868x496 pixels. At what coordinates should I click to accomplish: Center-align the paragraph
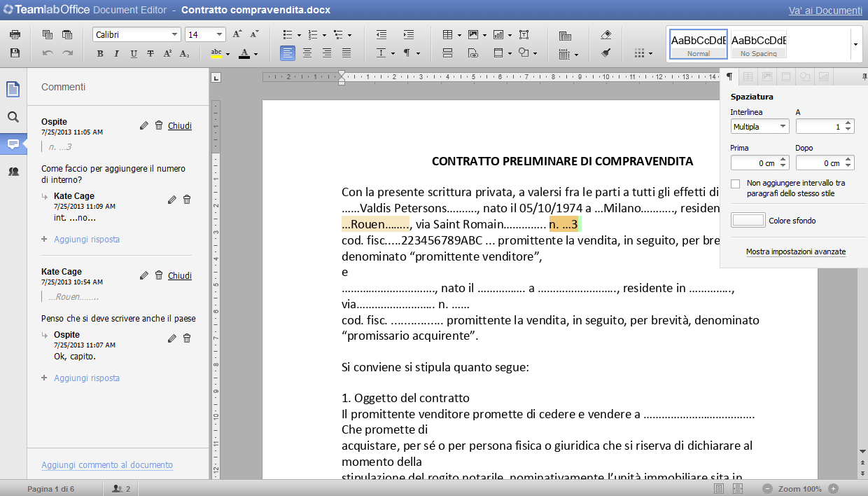tap(307, 53)
